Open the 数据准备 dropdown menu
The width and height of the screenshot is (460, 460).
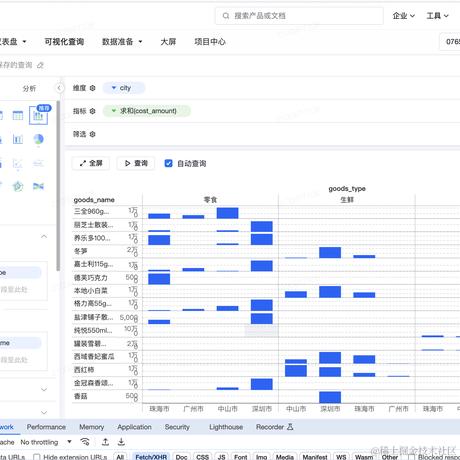tap(122, 42)
